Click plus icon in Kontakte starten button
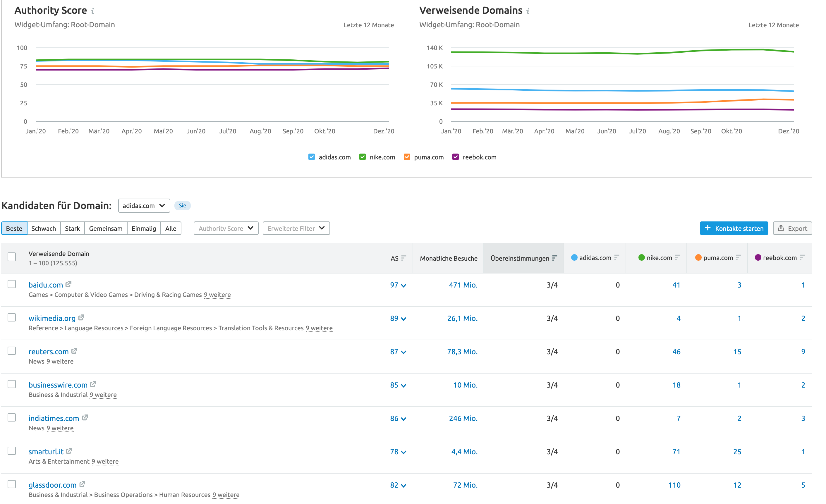This screenshot has height=504, width=826. [708, 228]
